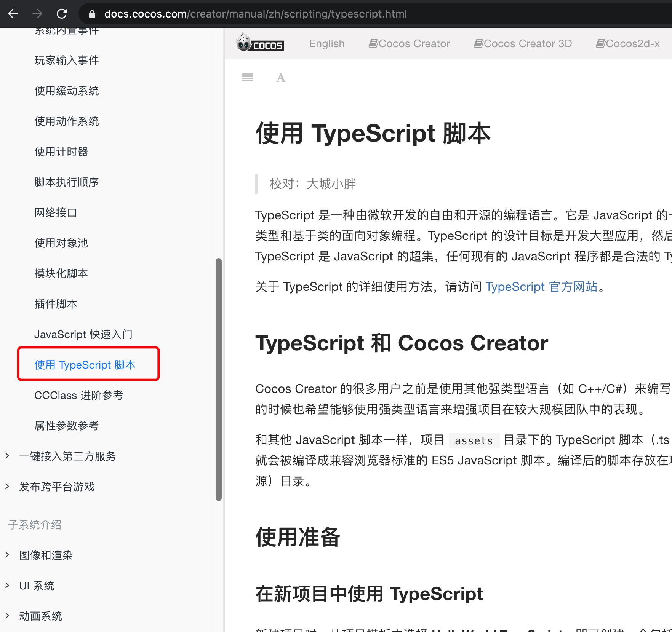
Task: Toggle the sidebar with the hamburger icon
Action: tap(248, 78)
